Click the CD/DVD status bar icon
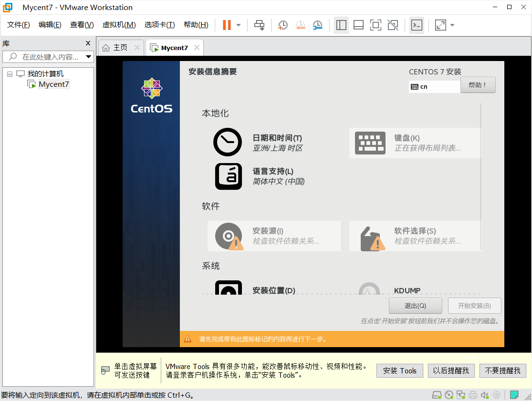The height and width of the screenshot is (401, 532). click(x=449, y=395)
